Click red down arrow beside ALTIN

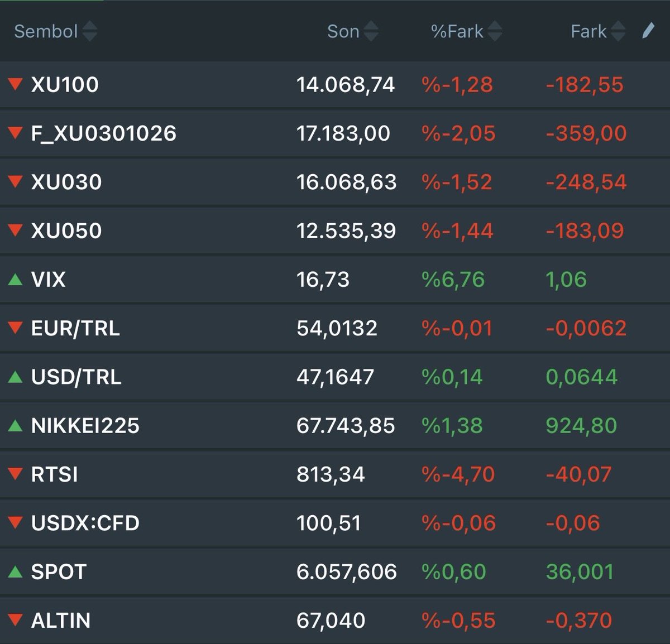[16, 620]
